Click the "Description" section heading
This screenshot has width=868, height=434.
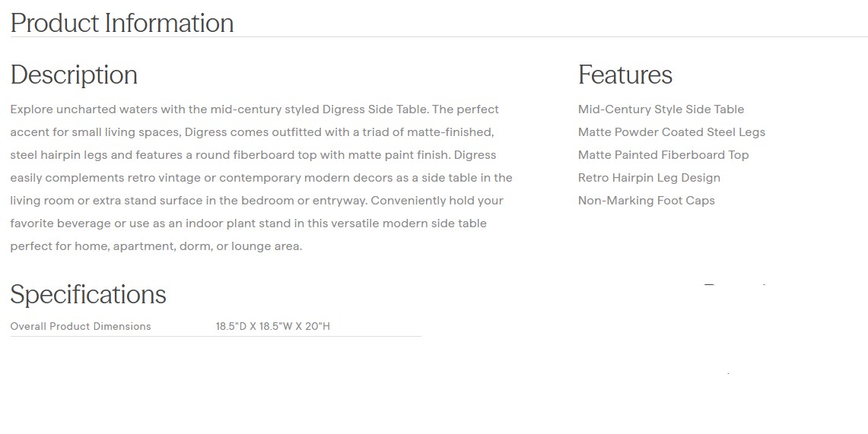(x=74, y=74)
